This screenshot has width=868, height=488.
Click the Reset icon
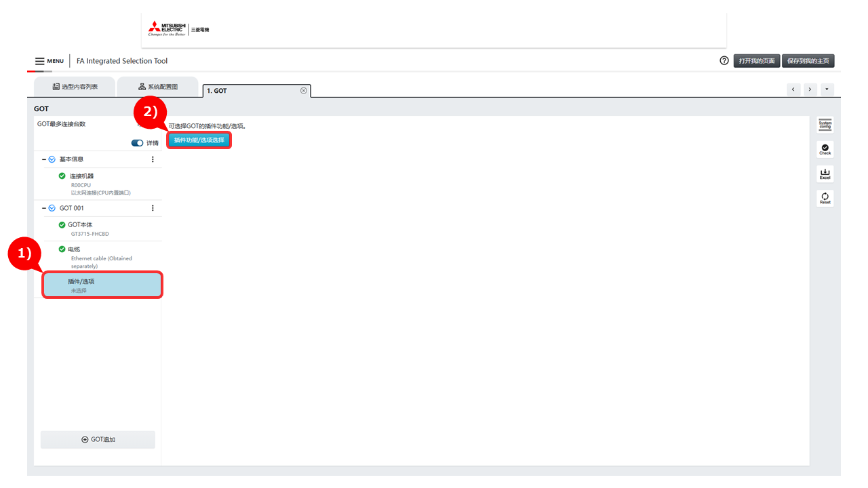(825, 199)
